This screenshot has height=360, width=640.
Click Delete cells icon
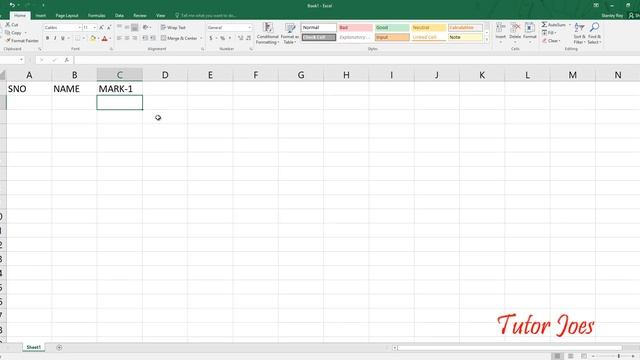(x=515, y=28)
